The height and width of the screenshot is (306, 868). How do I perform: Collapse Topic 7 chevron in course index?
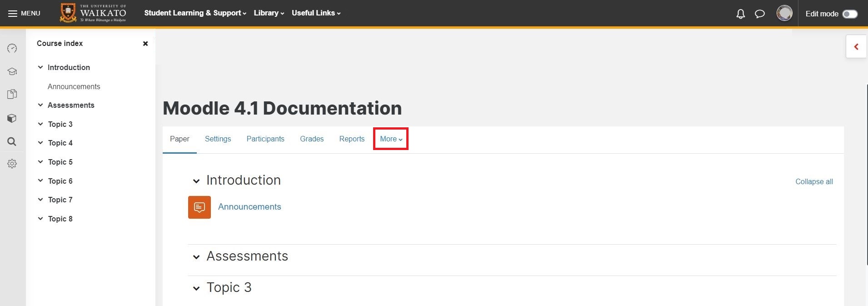(40, 200)
